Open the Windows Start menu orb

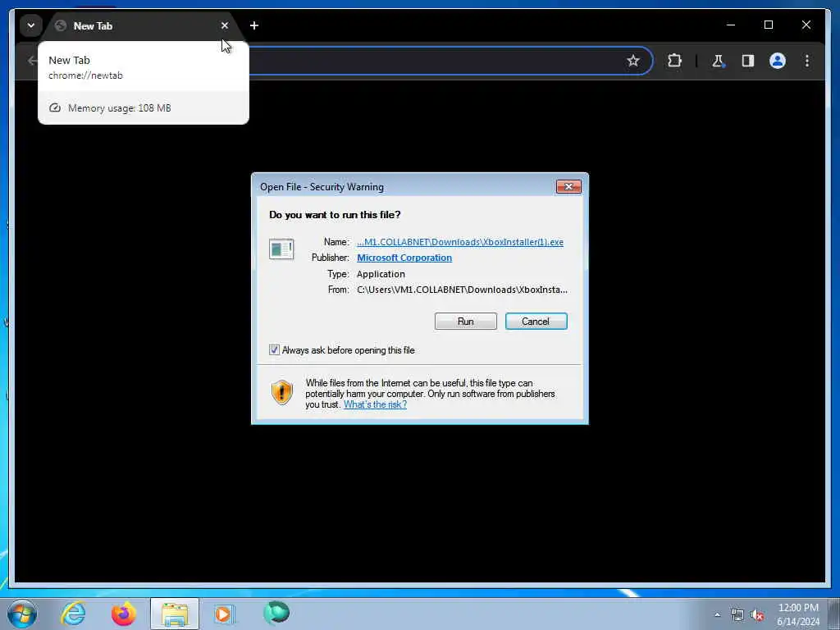pos(22,614)
